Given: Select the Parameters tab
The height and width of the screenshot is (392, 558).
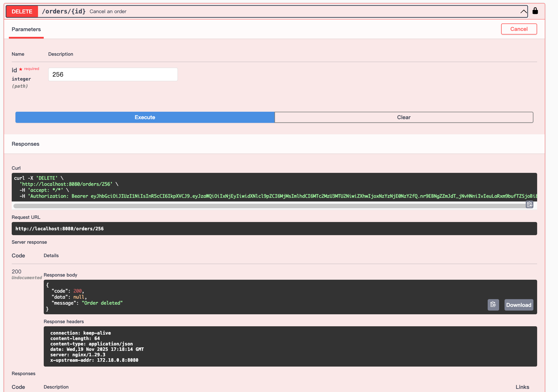Looking at the screenshot, I should pos(26,29).
